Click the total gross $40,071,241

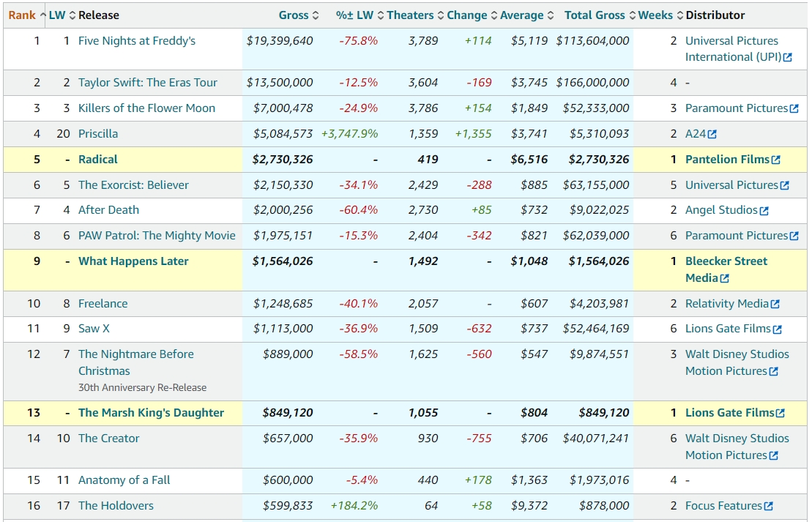point(596,439)
